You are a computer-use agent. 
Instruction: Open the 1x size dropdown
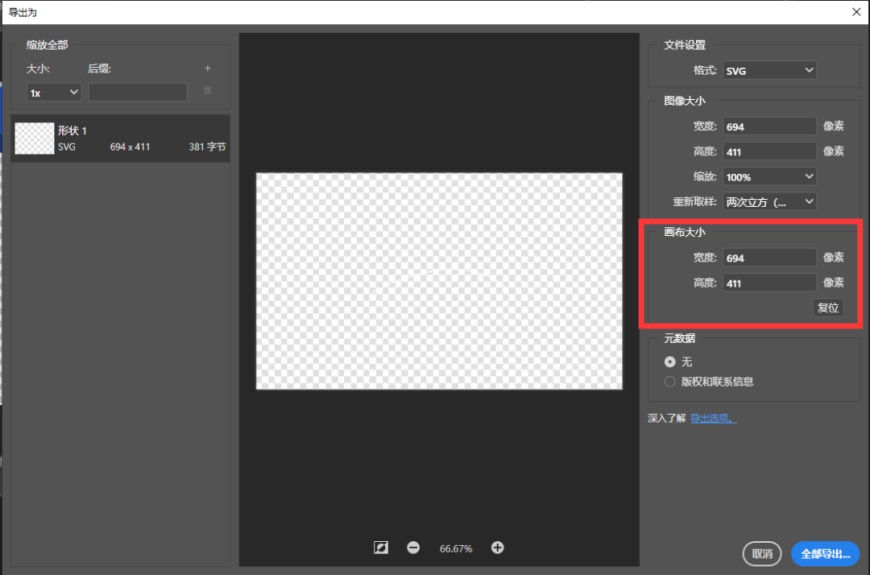tap(54, 93)
